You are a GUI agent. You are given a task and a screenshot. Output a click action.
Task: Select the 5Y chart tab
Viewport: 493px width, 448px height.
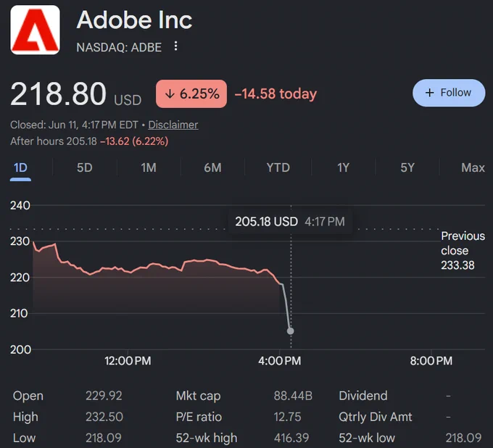tap(407, 168)
